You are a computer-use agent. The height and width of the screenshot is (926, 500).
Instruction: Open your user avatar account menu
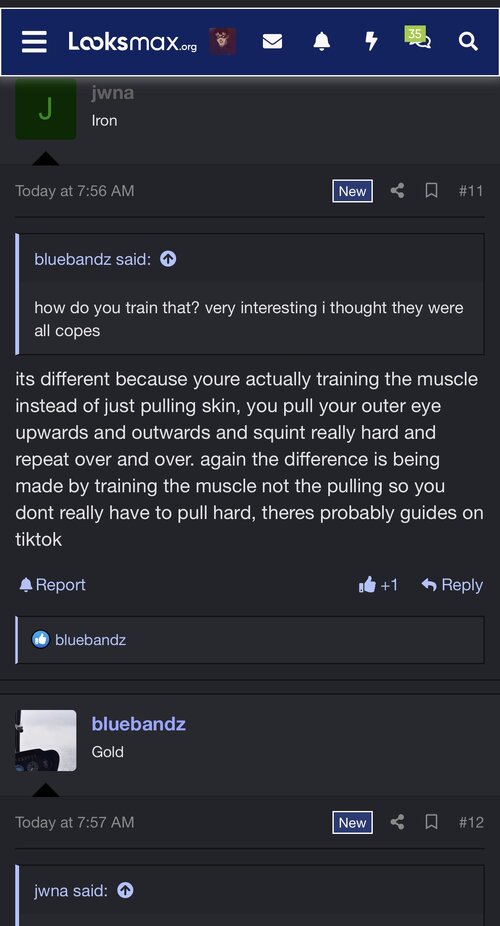click(x=223, y=41)
